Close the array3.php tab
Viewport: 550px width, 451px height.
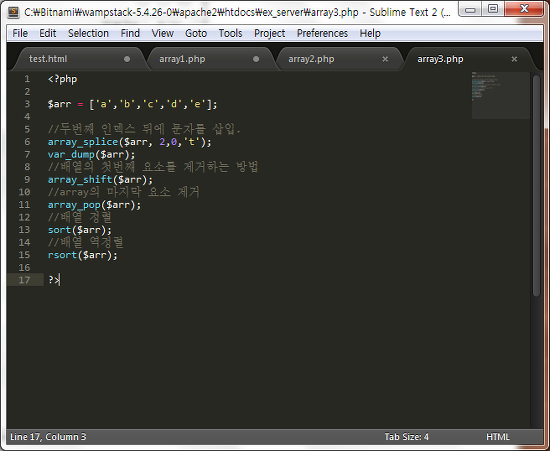point(514,59)
